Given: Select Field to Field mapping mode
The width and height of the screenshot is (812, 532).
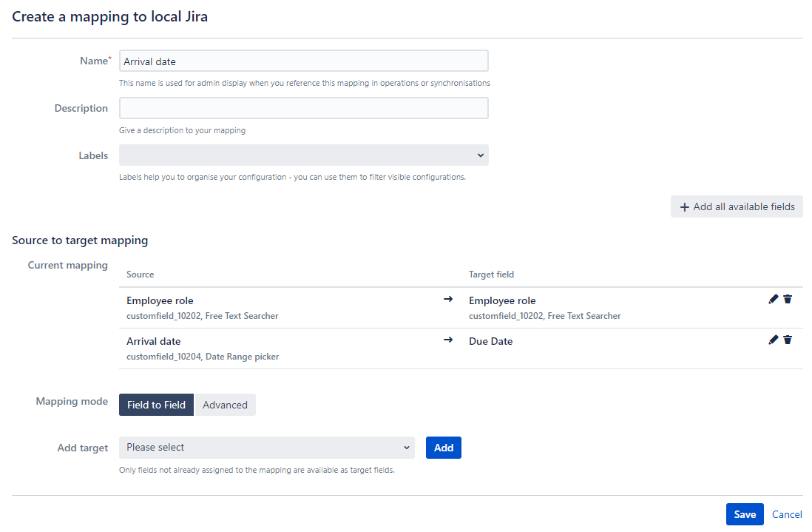Looking at the screenshot, I should (155, 405).
